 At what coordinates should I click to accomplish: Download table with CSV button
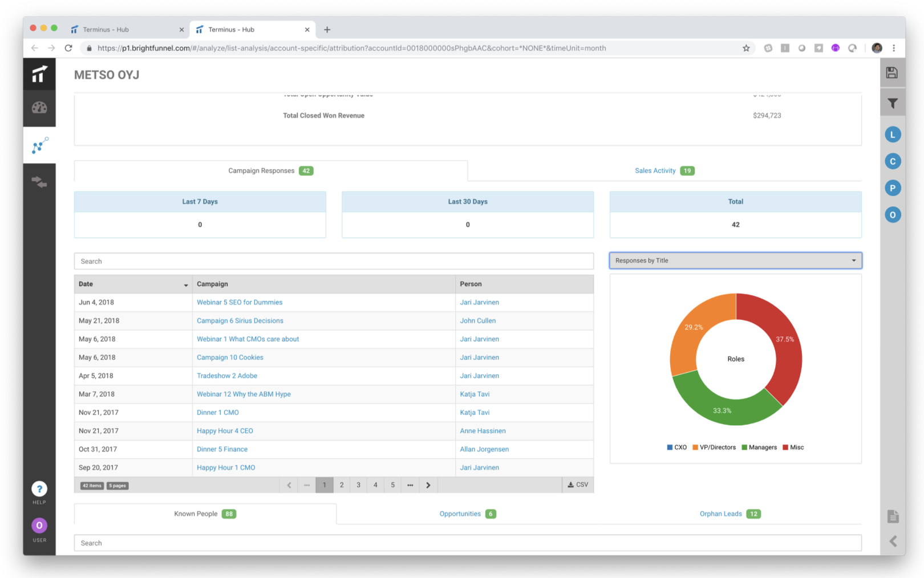point(578,485)
